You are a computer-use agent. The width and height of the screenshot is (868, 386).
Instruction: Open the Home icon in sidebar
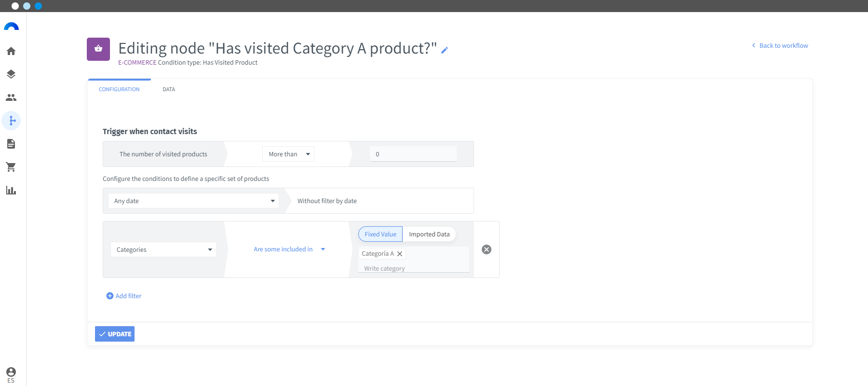pos(11,51)
